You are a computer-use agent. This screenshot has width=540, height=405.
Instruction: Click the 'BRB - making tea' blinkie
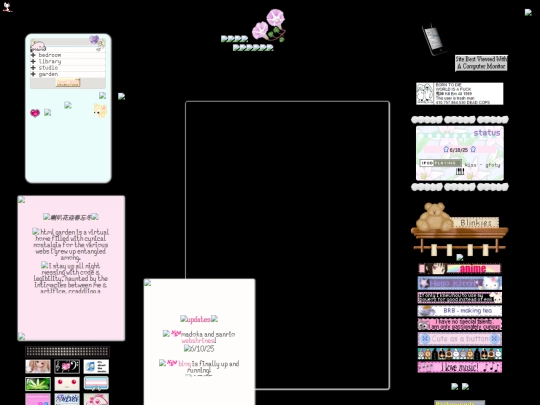coord(460,311)
